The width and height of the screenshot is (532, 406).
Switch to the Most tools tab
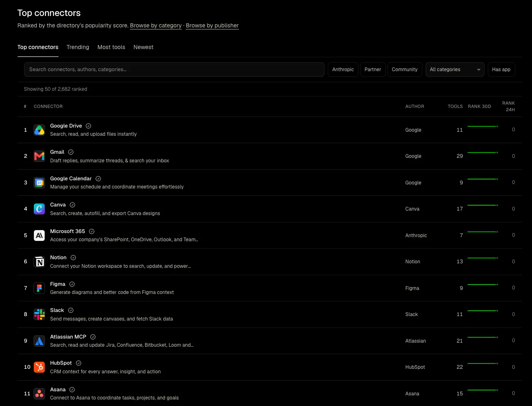111,47
